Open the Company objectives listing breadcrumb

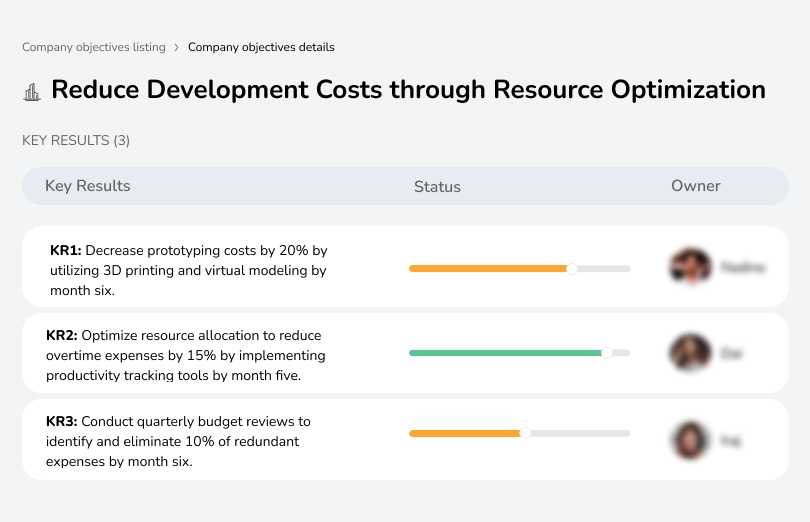click(94, 47)
